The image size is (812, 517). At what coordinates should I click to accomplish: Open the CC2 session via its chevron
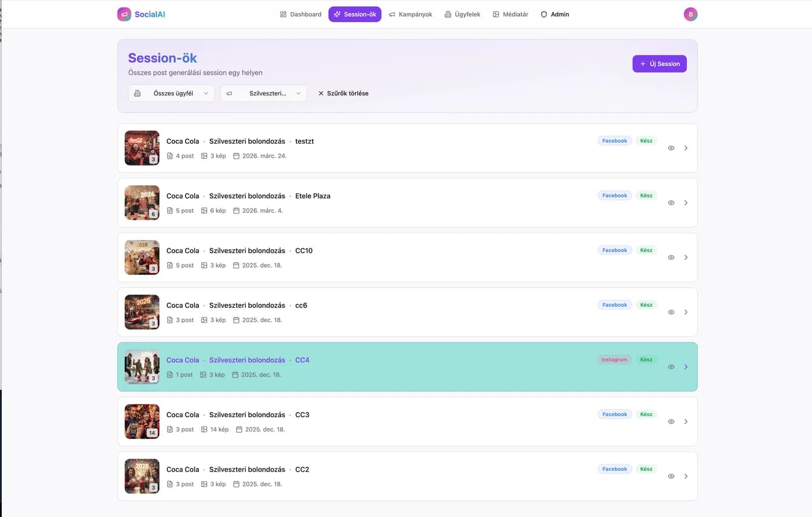click(x=686, y=476)
